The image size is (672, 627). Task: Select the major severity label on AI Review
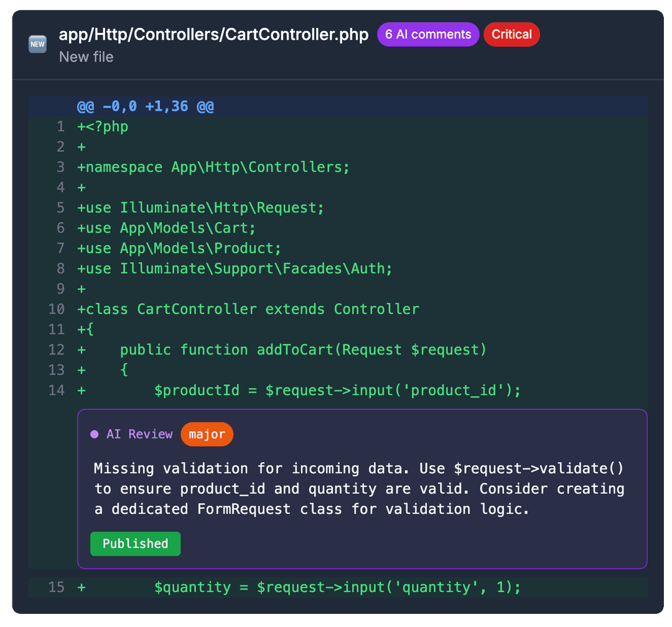[x=207, y=434]
